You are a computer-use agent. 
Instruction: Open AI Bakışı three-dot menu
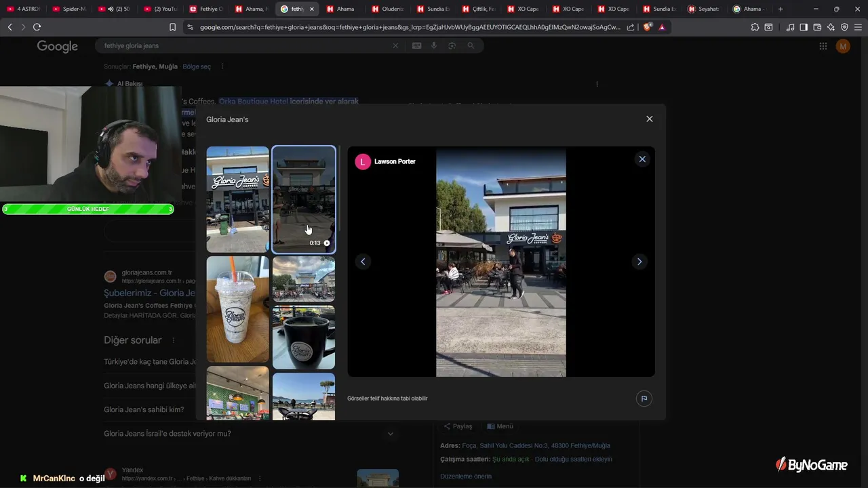(597, 84)
